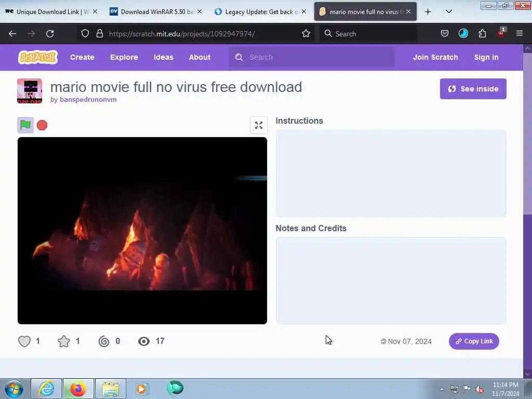The image size is (532, 399).
Task: Go back to the previous page
Action: click(12, 34)
